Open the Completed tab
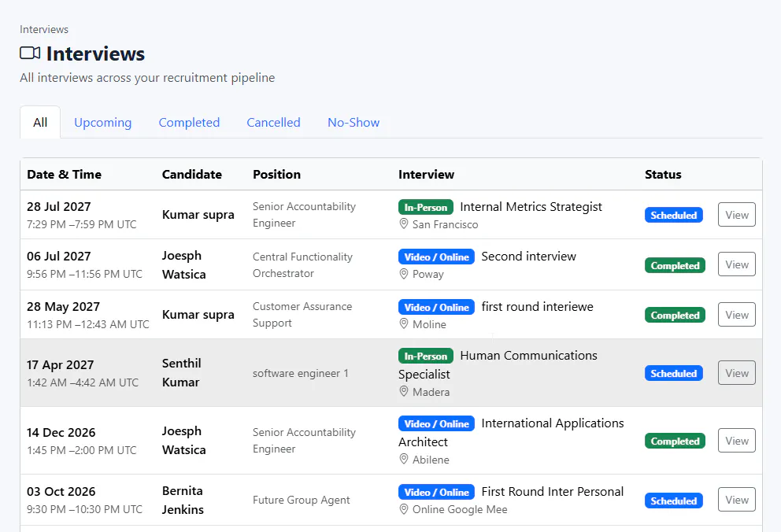 (x=189, y=123)
